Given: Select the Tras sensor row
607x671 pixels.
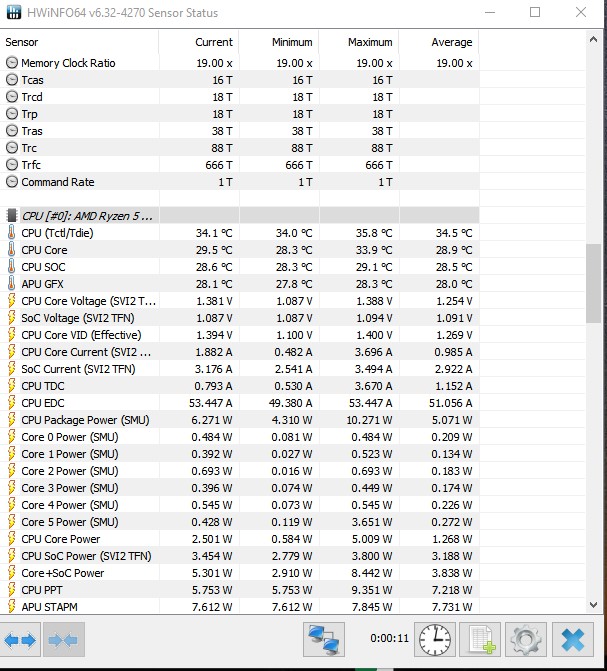Looking at the screenshot, I should click(x=239, y=131).
